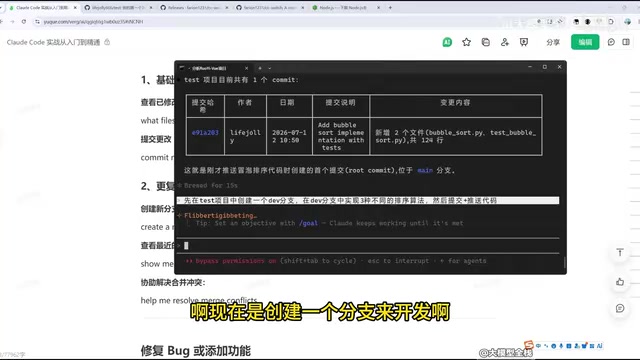Open the Yuque AI assistant icon

tap(447, 42)
